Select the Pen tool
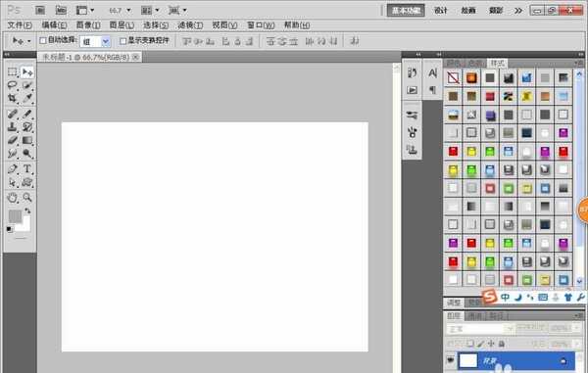This screenshot has height=373, width=588. 13,169
